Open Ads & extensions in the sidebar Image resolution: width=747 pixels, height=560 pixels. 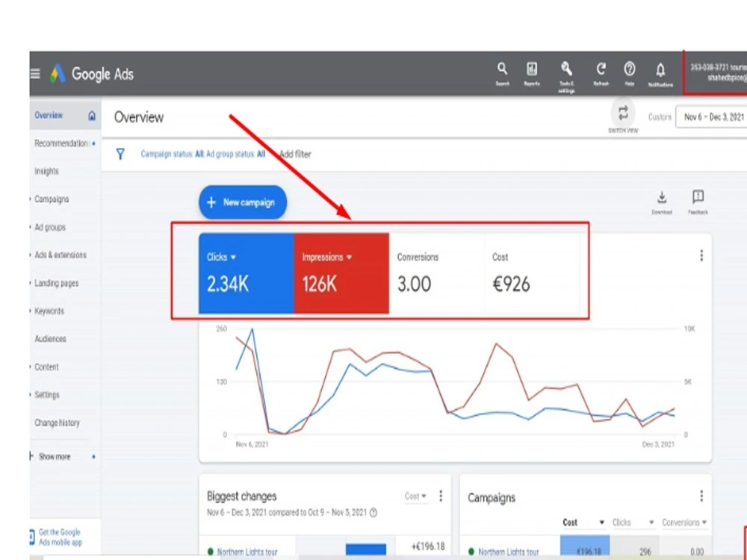61,255
